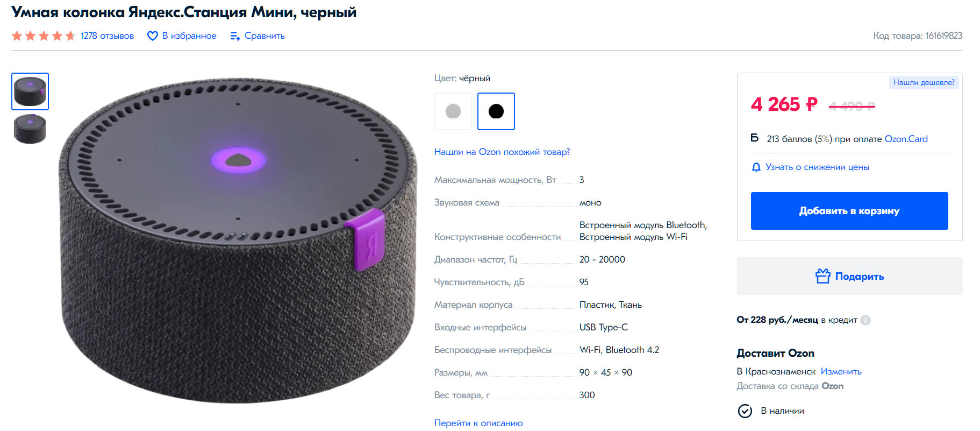This screenshot has width=980, height=431.
Task: Click the Ozon points Б icon
Action: click(x=755, y=138)
